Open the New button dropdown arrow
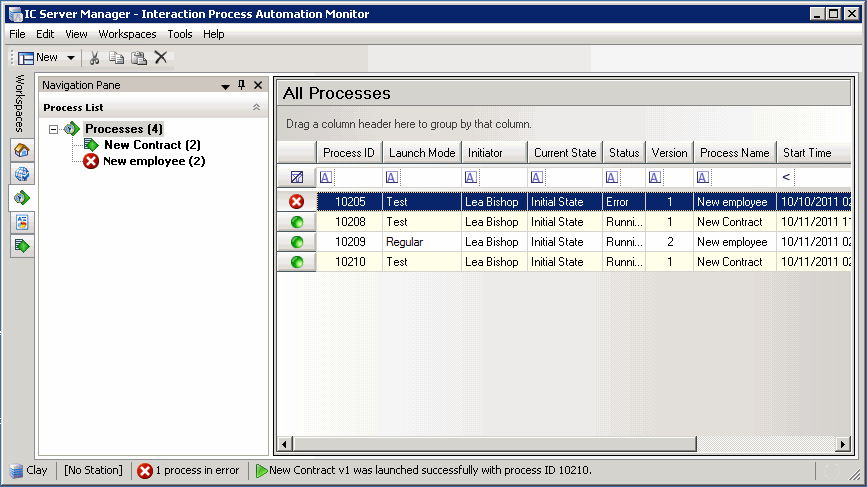The image size is (867, 487). click(x=71, y=58)
